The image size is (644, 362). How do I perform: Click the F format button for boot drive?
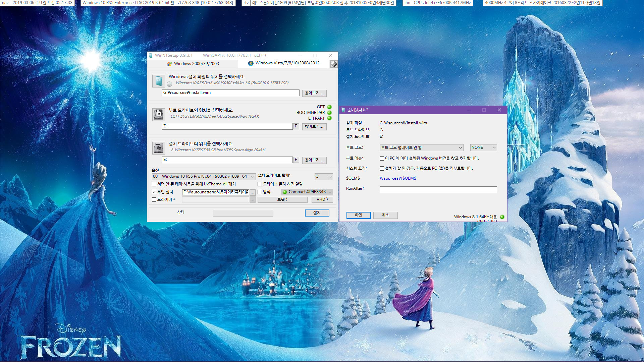pyautogui.click(x=296, y=126)
